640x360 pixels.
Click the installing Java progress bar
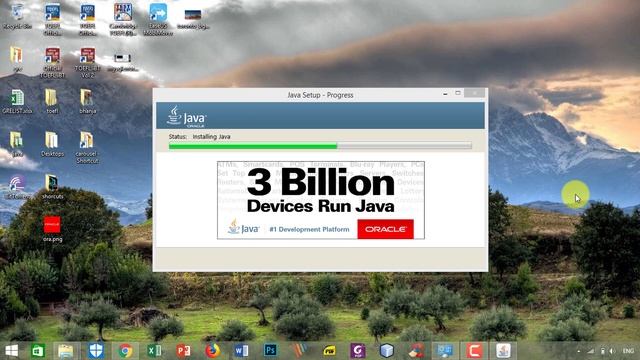pyautogui.click(x=320, y=146)
